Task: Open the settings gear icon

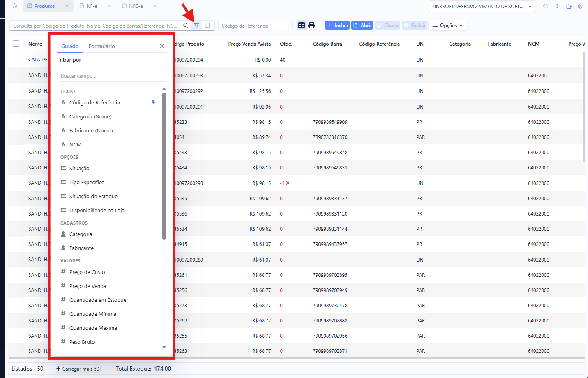Action: pos(580,6)
